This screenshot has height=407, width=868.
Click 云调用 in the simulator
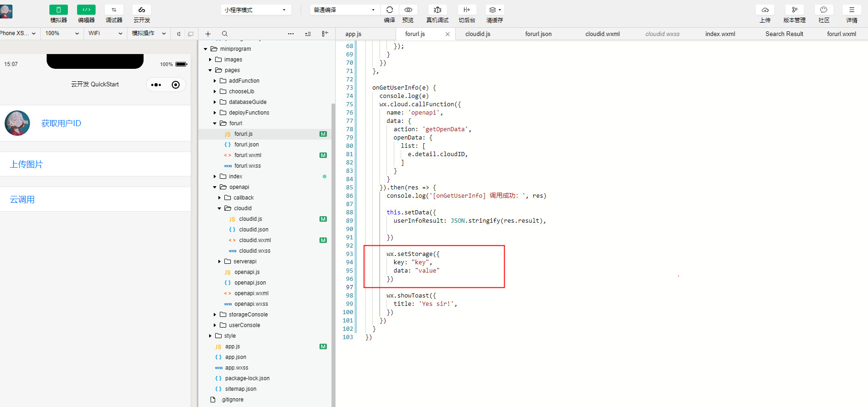point(22,200)
